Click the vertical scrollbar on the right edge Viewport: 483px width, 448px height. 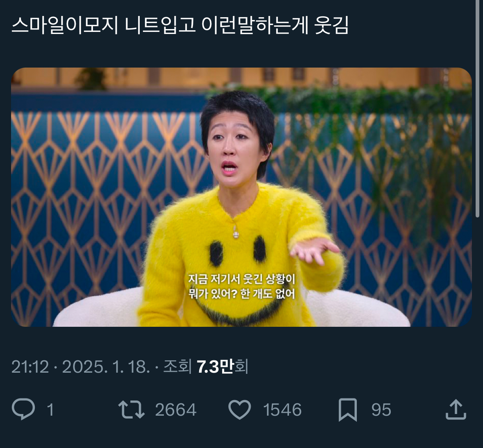(x=477, y=109)
